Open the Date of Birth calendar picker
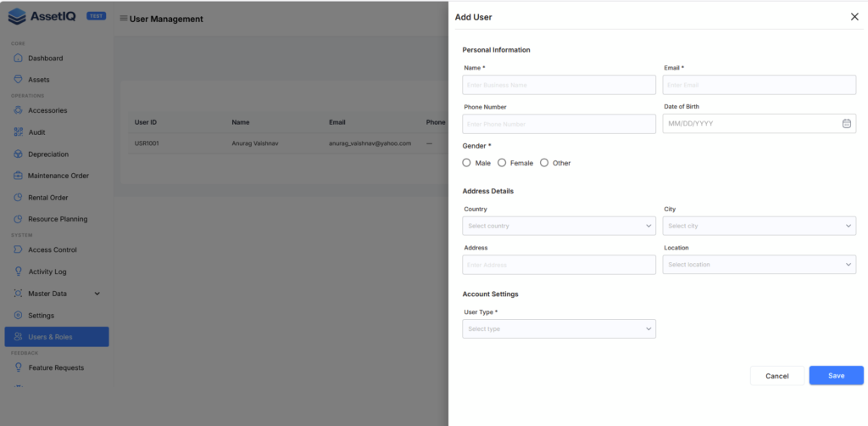The height and width of the screenshot is (426, 868). point(847,124)
